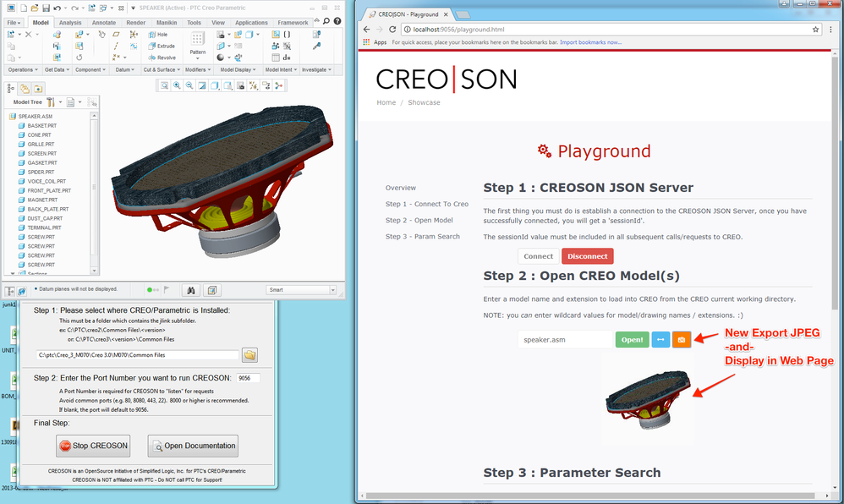Click the Repaint icon in graphics toolbar
The height and width of the screenshot is (504, 844).
(x=202, y=85)
